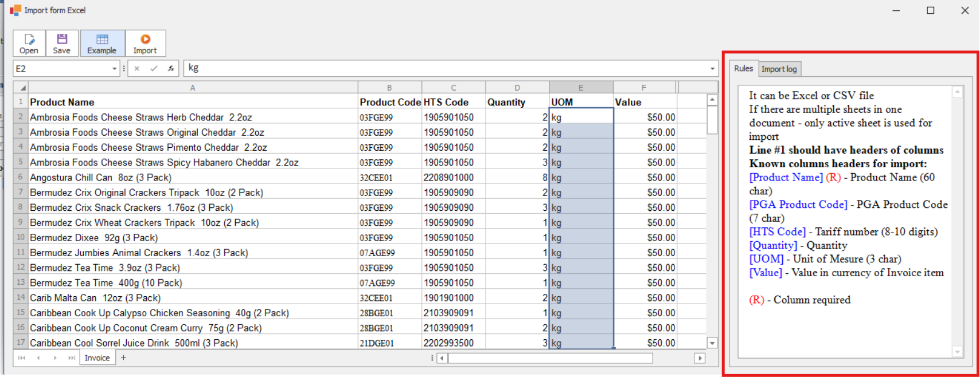Go to last sheet navigation arrow
This screenshot has height=377, width=980.
(72, 358)
